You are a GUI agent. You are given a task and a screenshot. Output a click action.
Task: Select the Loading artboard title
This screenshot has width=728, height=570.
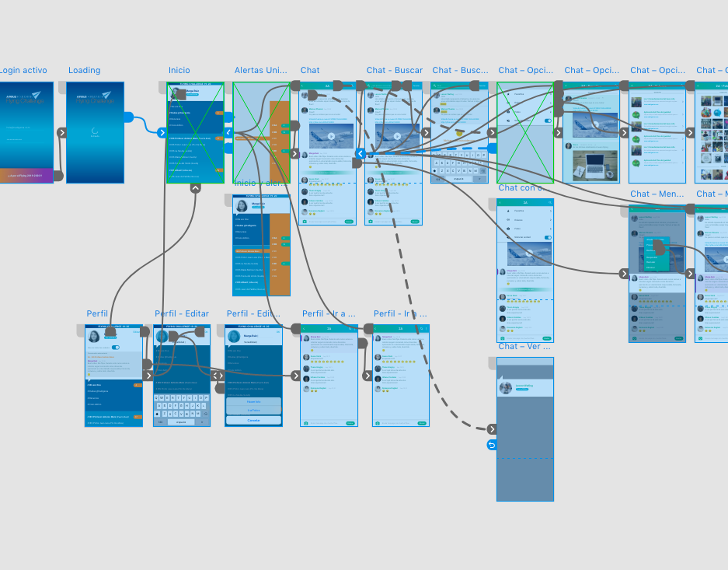point(84,70)
